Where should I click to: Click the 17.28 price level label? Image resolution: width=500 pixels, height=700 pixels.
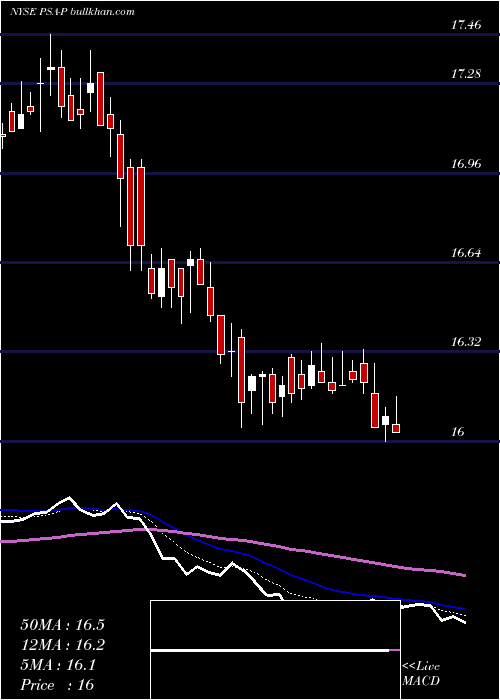click(x=466, y=74)
